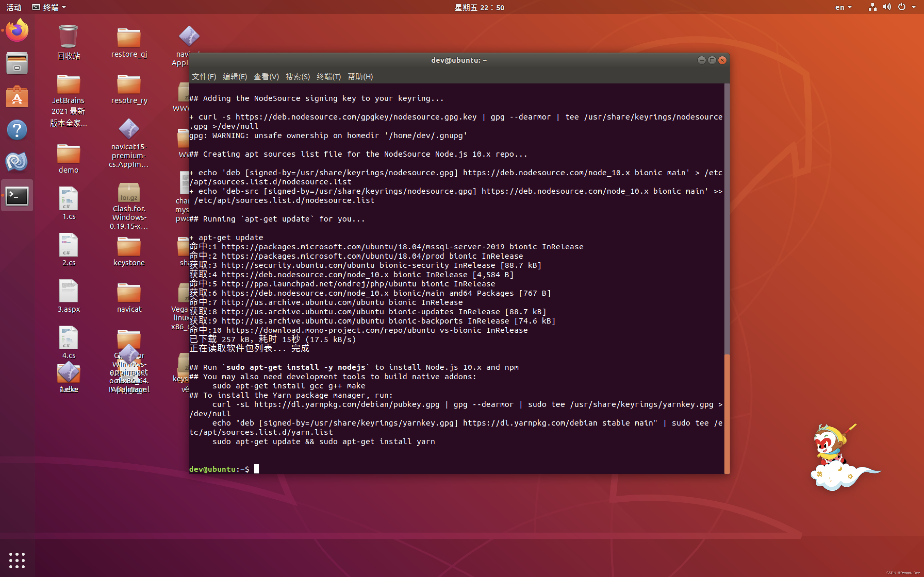Click the 活动 Activities button

point(14,7)
